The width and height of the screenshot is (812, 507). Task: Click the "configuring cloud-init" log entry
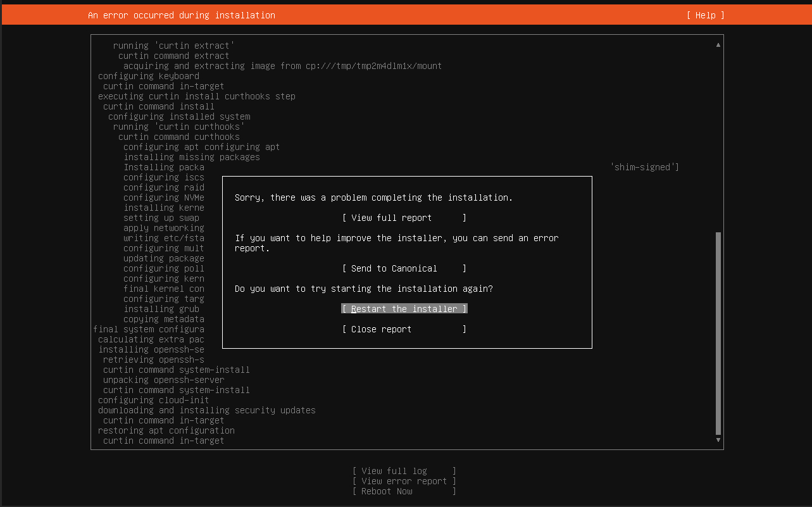(x=153, y=400)
